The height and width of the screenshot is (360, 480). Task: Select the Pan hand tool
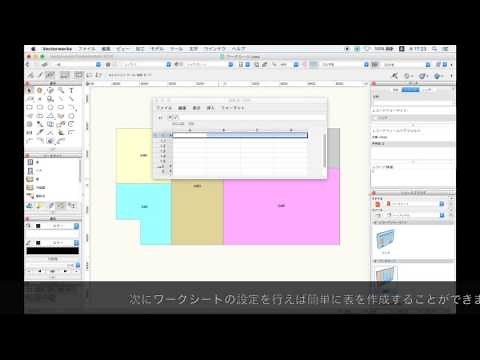[40, 90]
